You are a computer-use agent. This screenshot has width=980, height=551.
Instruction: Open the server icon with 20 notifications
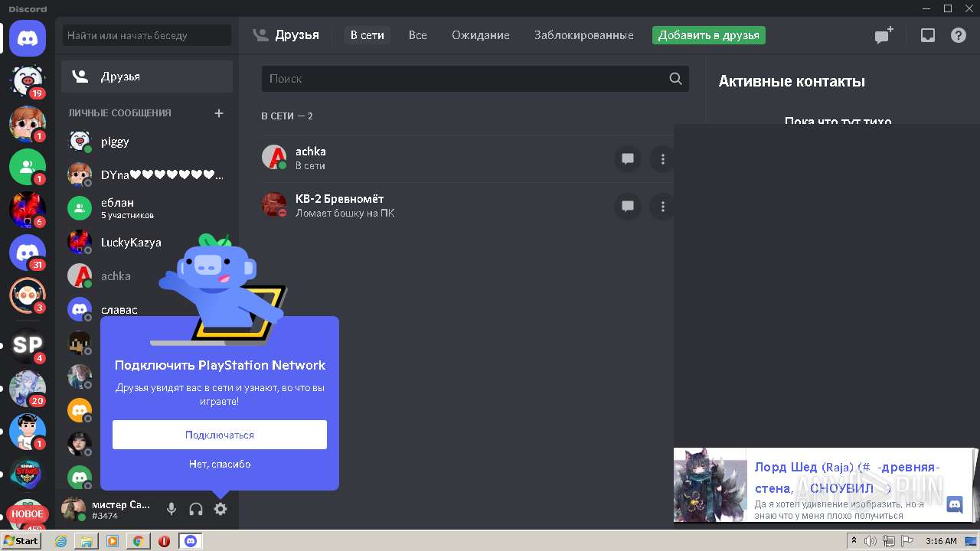(28, 388)
